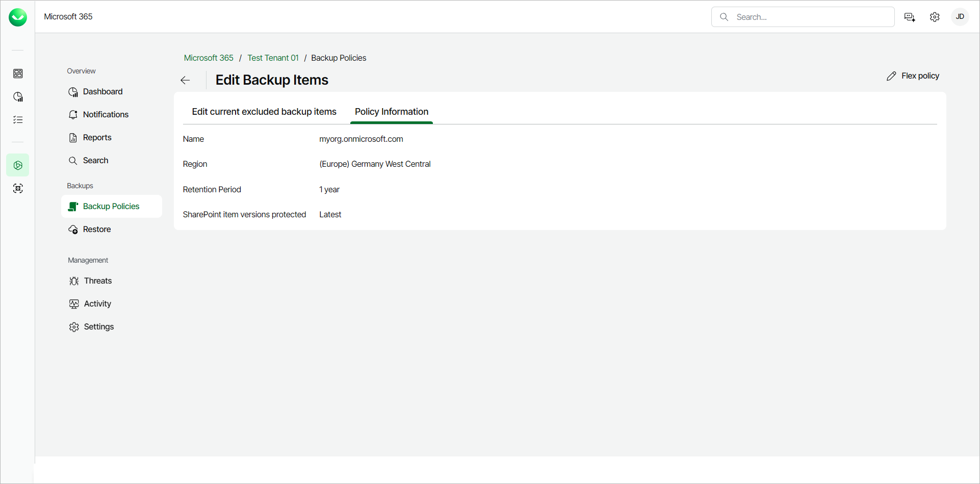Switch to Edit current excluded backup items tab
Image resolution: width=980 pixels, height=484 pixels.
pos(264,112)
